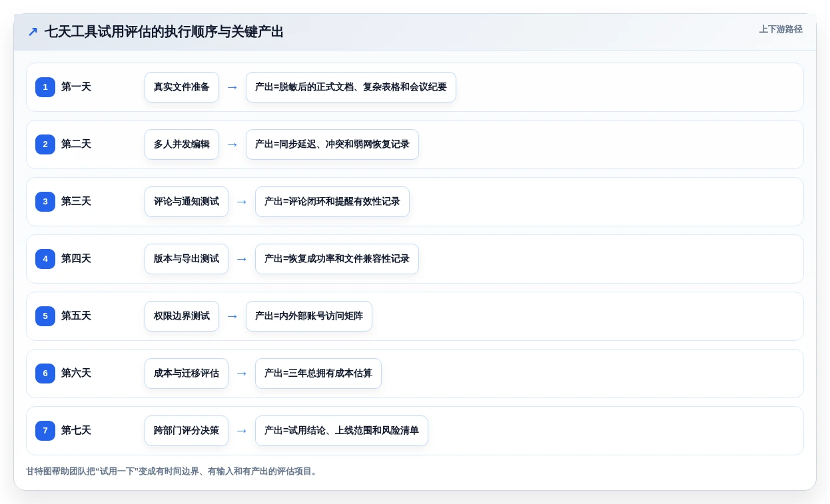Screen dimensions: 830x504
Task: Click the 成本与迁移评估 box
Action: click(x=187, y=374)
